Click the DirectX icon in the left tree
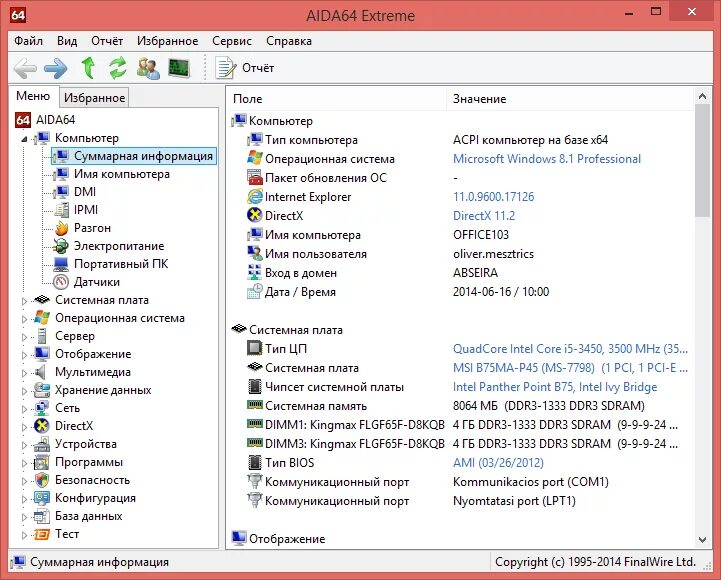 (42, 426)
